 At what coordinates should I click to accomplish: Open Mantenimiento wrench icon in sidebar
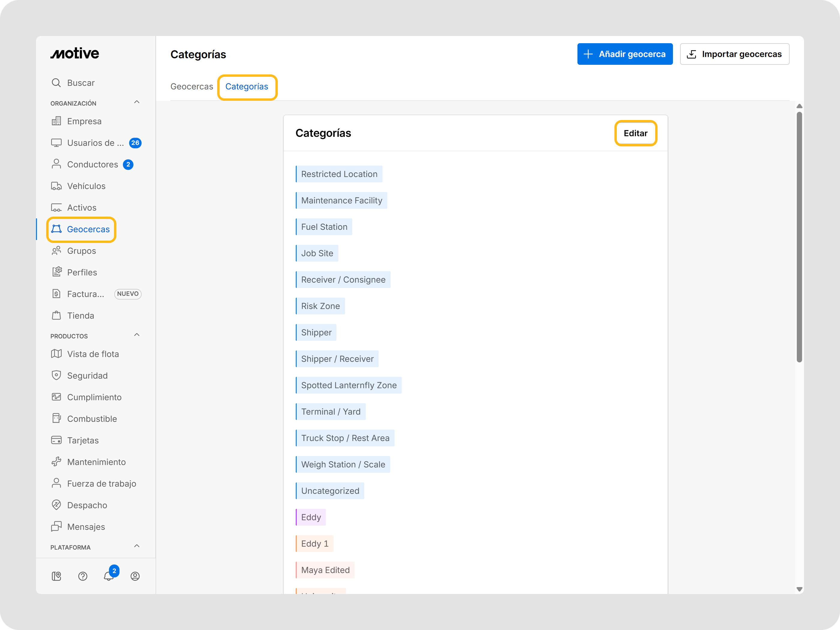point(56,462)
